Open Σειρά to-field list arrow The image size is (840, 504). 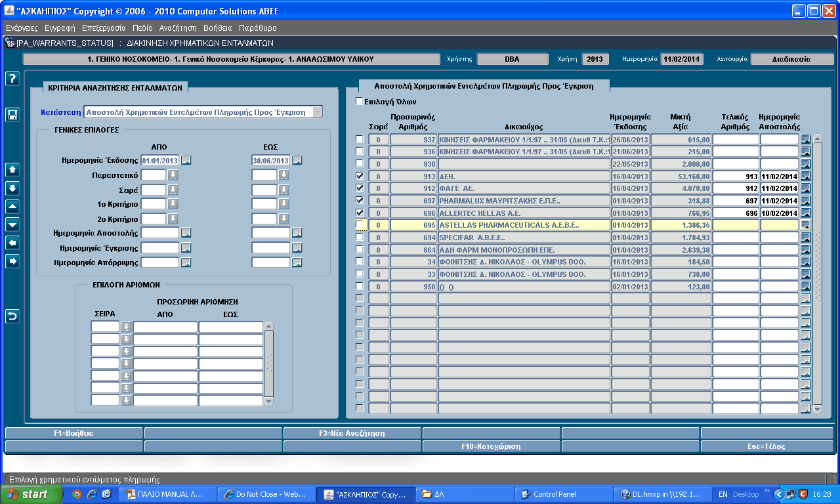[x=283, y=190]
